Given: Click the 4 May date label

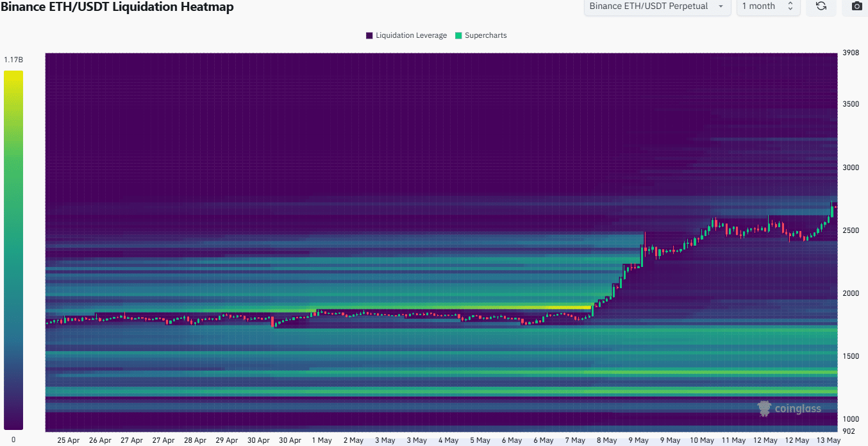Looking at the screenshot, I should pos(449,440).
